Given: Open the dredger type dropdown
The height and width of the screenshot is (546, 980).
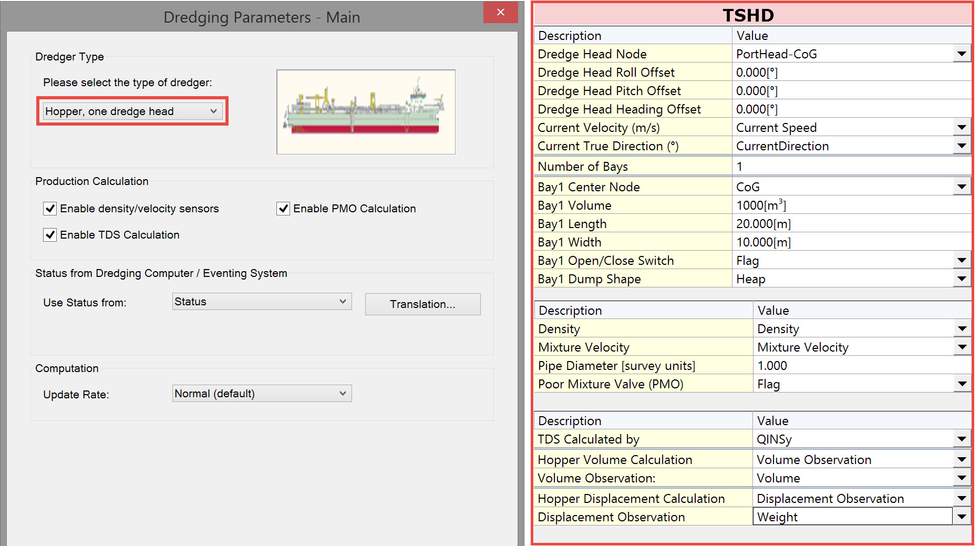Looking at the screenshot, I should point(132,111).
